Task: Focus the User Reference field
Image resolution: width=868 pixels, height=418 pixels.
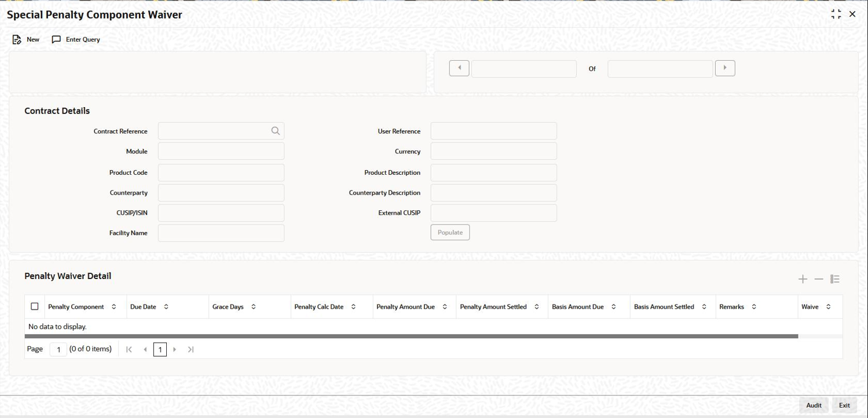Action: pos(494,131)
